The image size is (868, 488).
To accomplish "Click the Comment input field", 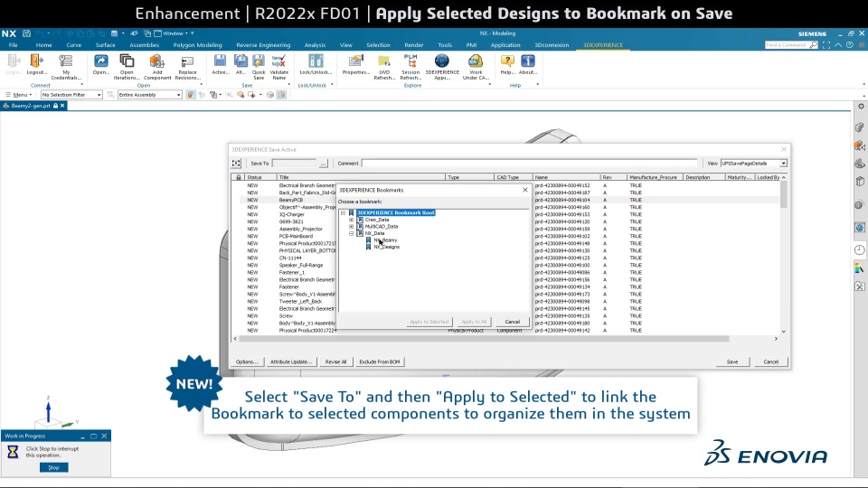I will coord(529,164).
